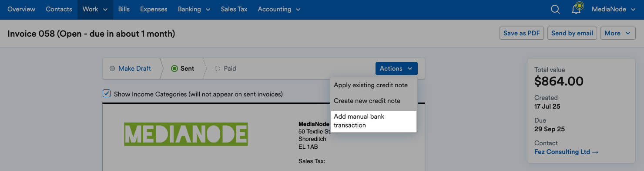
Task: Choose Apply existing credit note
Action: pyautogui.click(x=373, y=85)
